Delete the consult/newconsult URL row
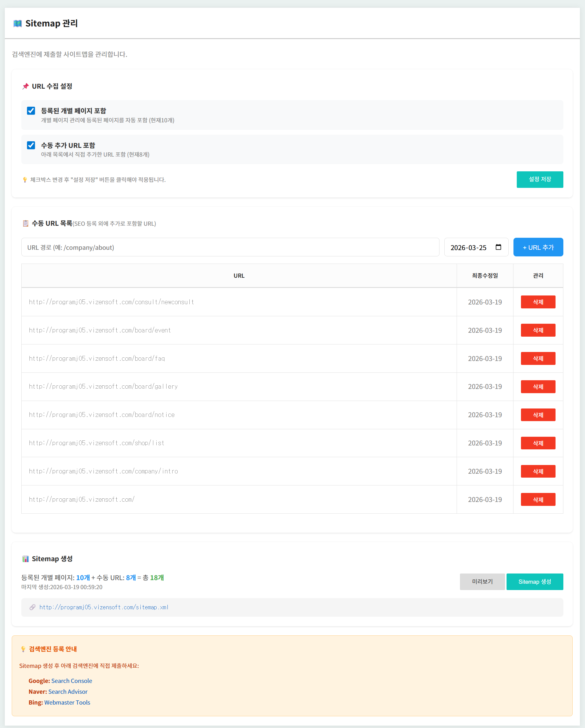The width and height of the screenshot is (585, 728). [x=538, y=302]
